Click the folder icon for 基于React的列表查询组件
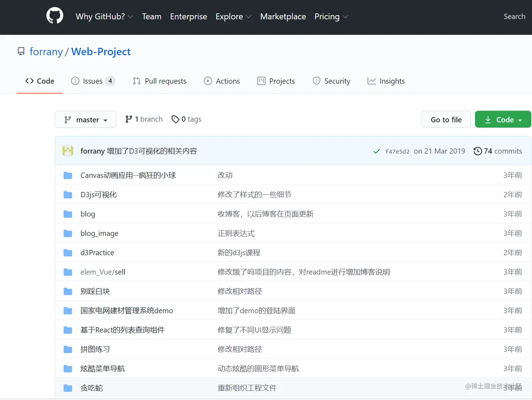This screenshot has width=532, height=400. (68, 330)
